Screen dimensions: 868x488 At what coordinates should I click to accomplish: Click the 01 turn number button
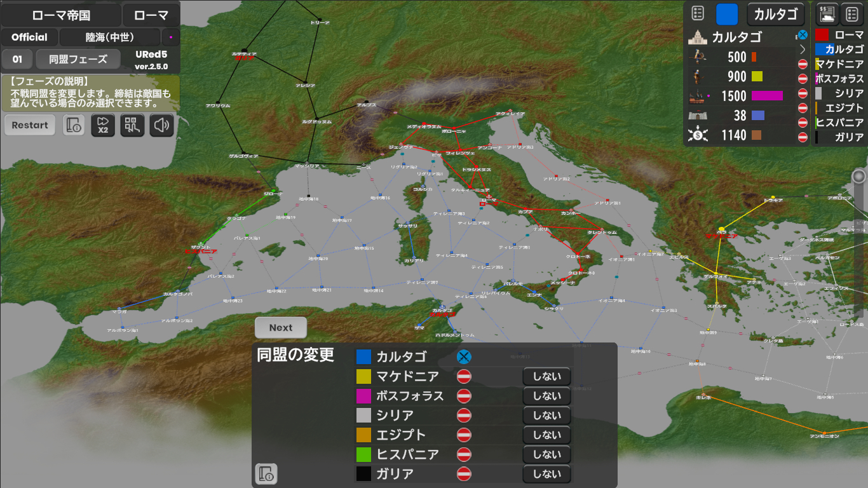17,60
